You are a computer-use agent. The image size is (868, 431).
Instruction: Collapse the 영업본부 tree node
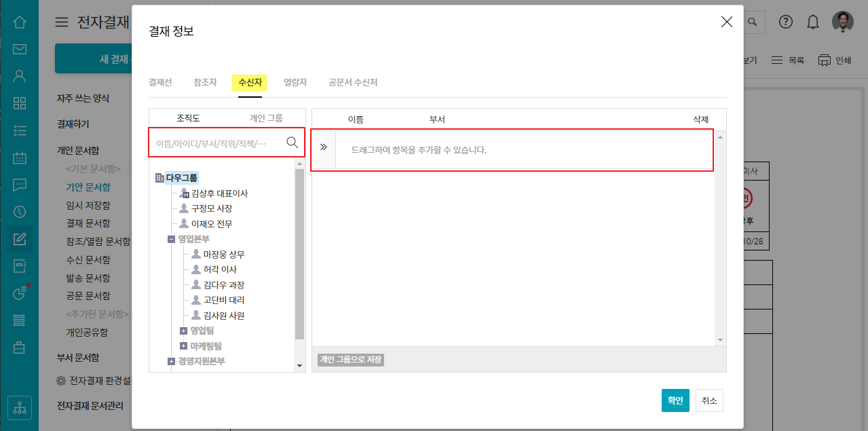pos(172,239)
